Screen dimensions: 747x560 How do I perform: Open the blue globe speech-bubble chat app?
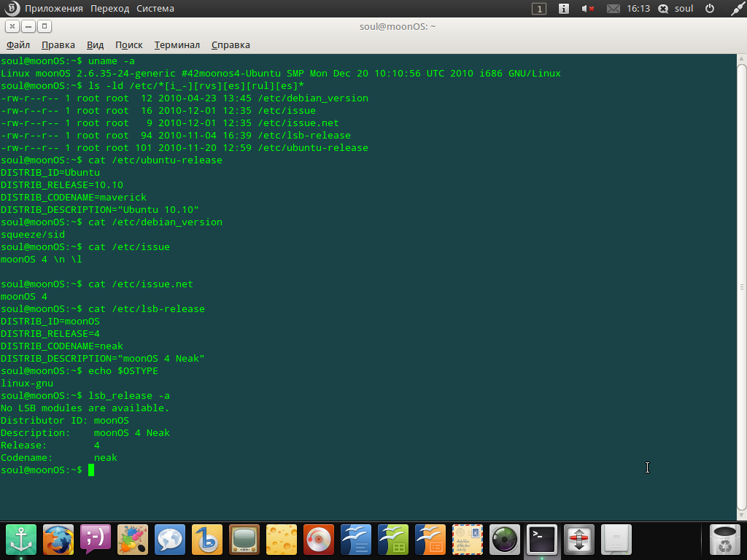pyautogui.click(x=169, y=540)
